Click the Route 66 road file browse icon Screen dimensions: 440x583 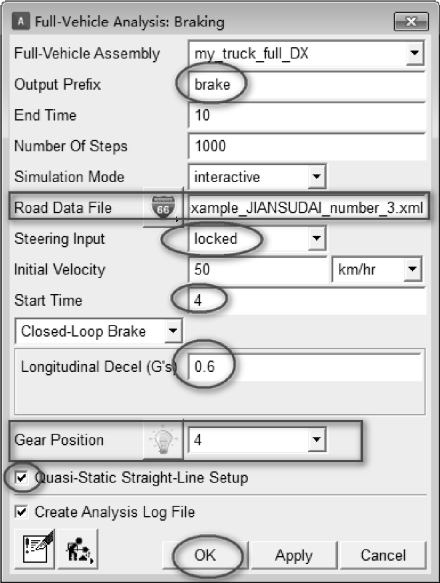(163, 207)
